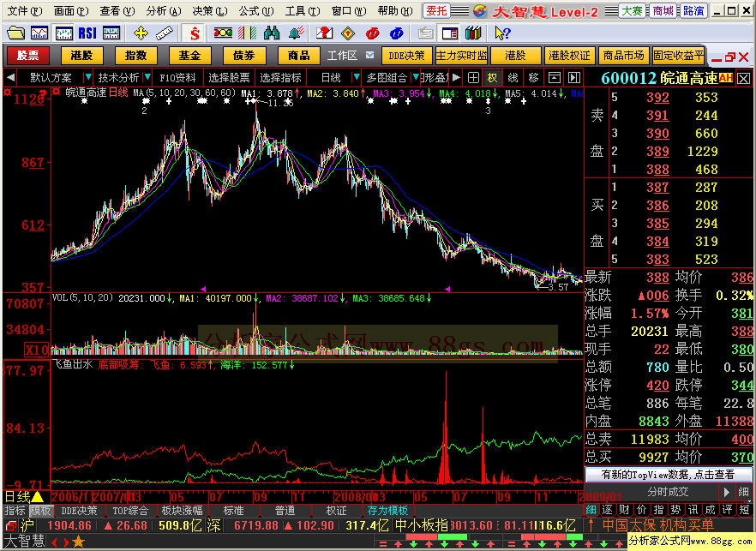Activate the yellow four-way move arrows icon
Viewport: 756px width, 551px height.
pos(141,33)
